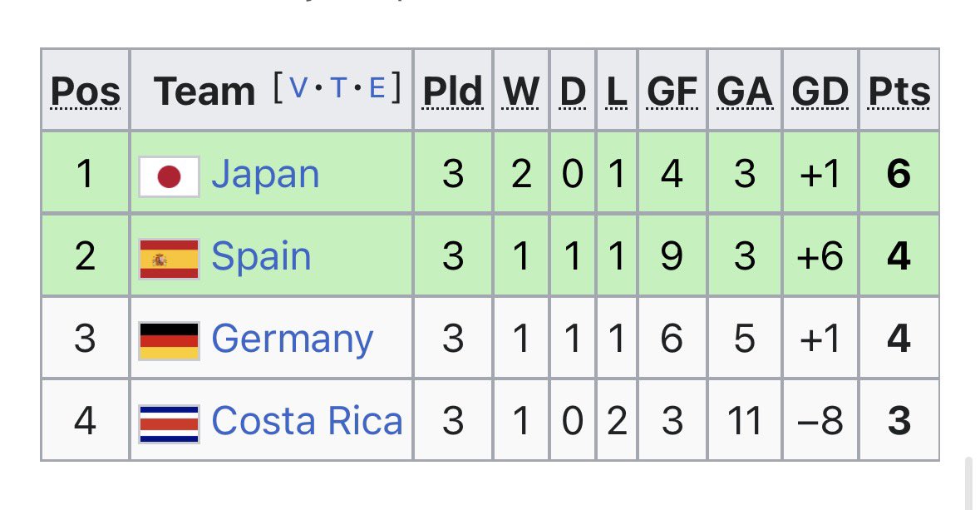Click the Germany flag icon
The width and height of the screenshot is (980, 510).
click(170, 341)
